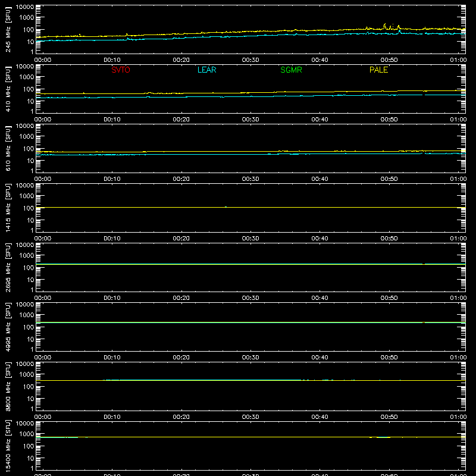Click the 00:50 tick under the 245 MHz plot

coord(389,60)
